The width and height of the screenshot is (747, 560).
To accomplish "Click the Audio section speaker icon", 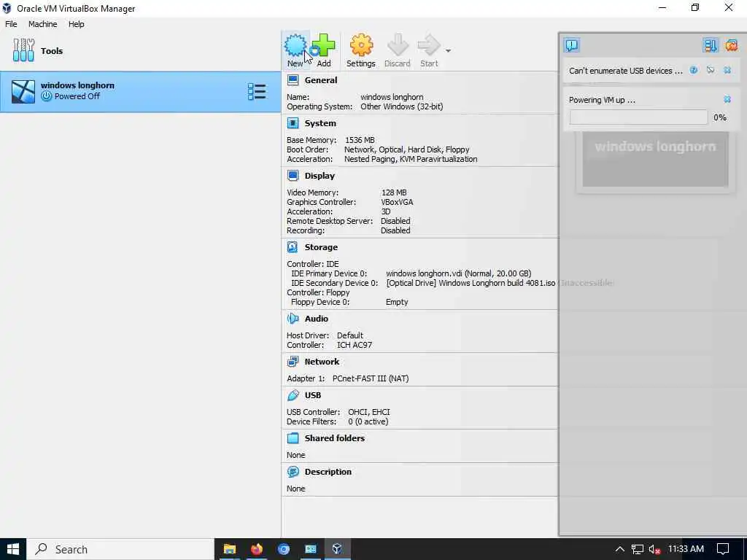I will point(293,319).
